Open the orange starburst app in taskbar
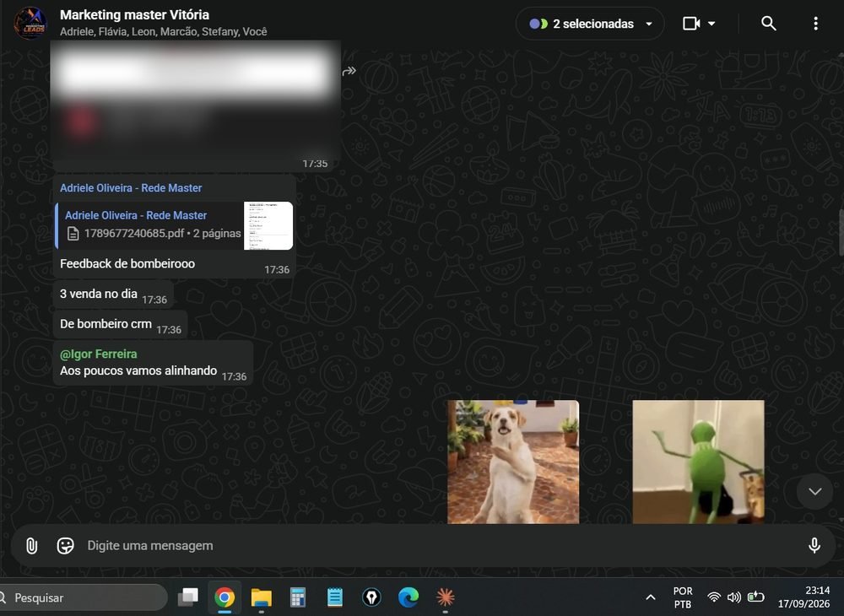The image size is (844, 616). point(445,597)
